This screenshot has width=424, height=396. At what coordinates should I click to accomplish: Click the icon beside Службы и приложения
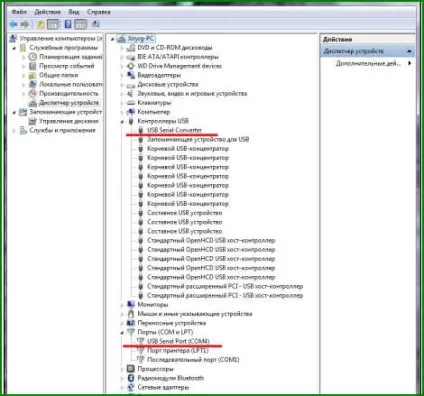coord(23,130)
